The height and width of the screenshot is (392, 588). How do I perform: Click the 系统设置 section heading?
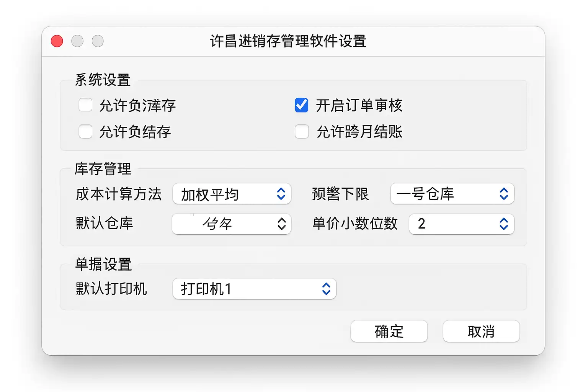coord(103,80)
